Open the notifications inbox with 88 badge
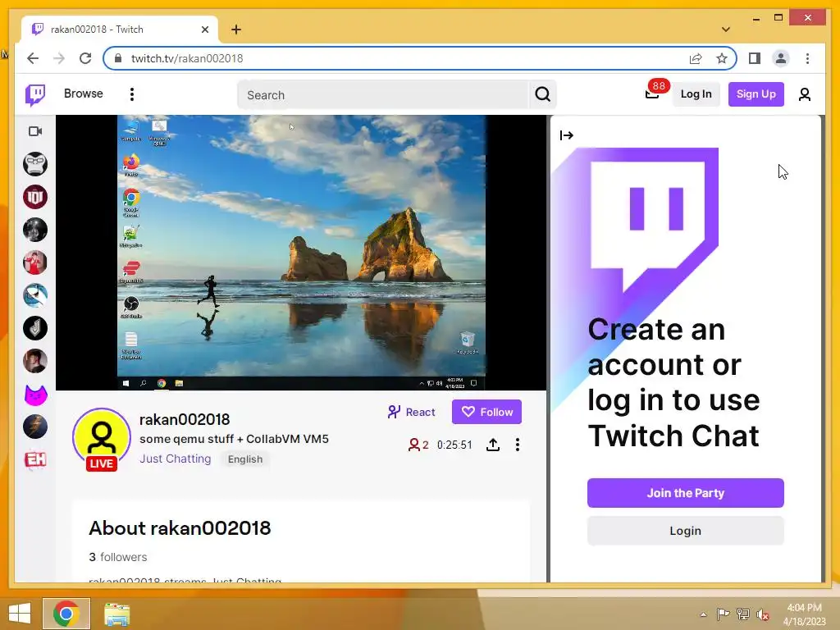The width and height of the screenshot is (840, 630). (654, 93)
